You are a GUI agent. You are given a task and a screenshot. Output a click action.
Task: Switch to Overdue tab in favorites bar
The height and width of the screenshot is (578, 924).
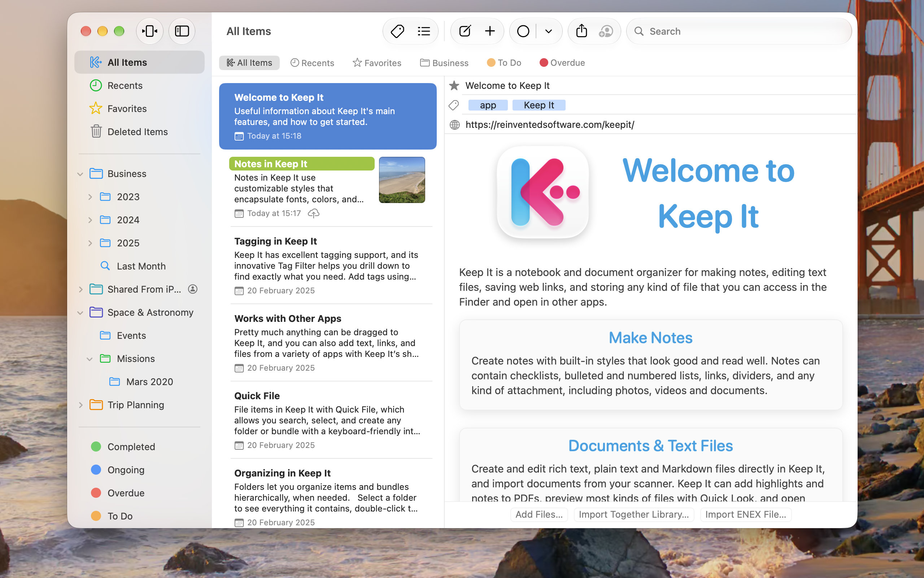click(562, 63)
